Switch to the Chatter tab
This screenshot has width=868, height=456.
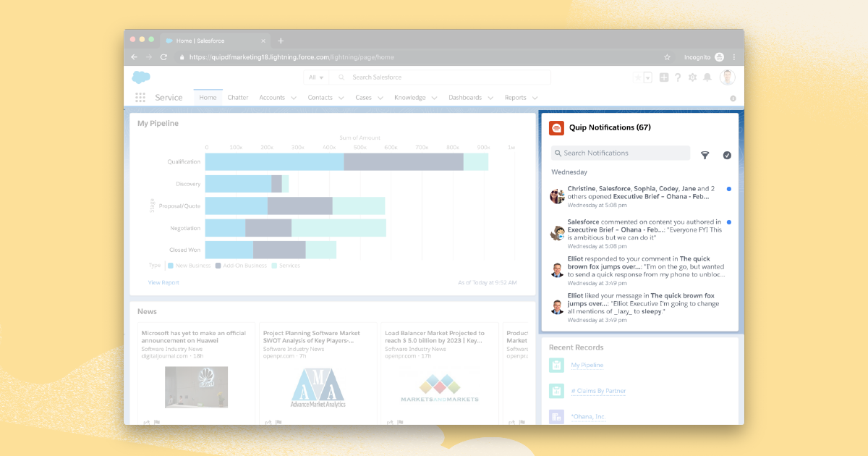238,98
